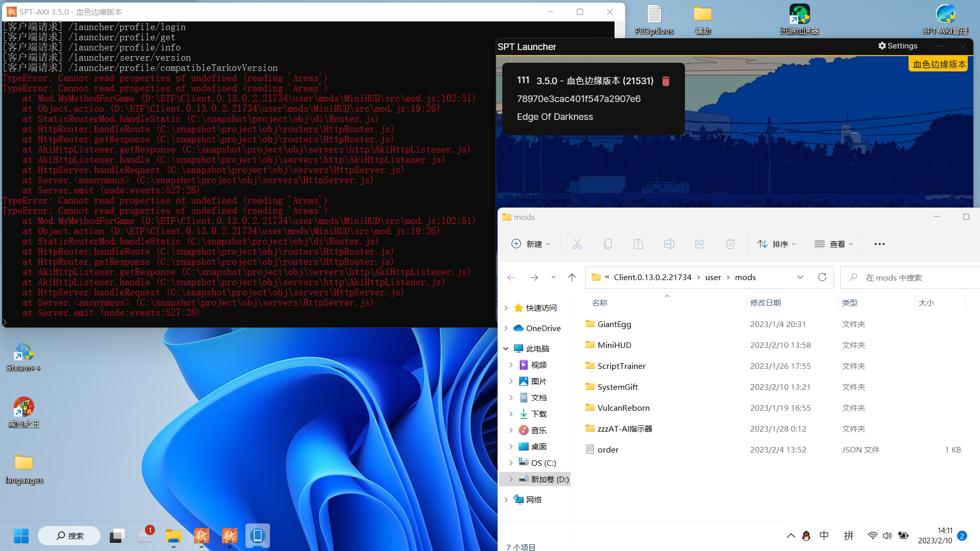
Task: Click the Copy icon in Explorer toolbar
Action: coord(607,244)
